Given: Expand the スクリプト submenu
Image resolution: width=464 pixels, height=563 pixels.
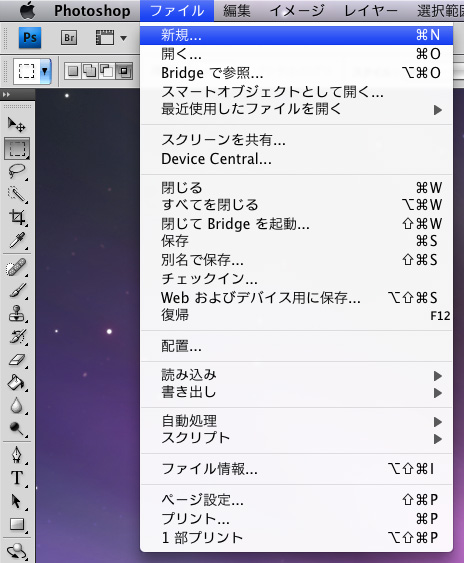Looking at the screenshot, I should point(296,438).
